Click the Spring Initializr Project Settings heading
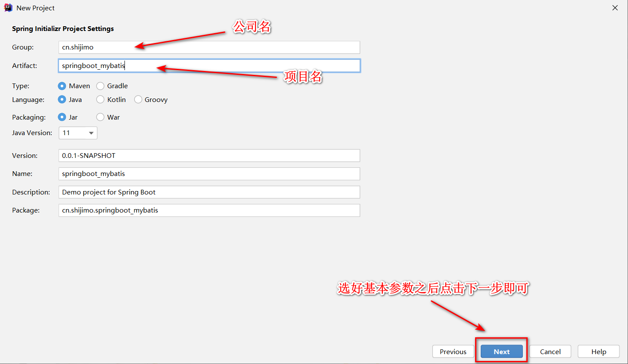The width and height of the screenshot is (628, 364). tap(63, 29)
